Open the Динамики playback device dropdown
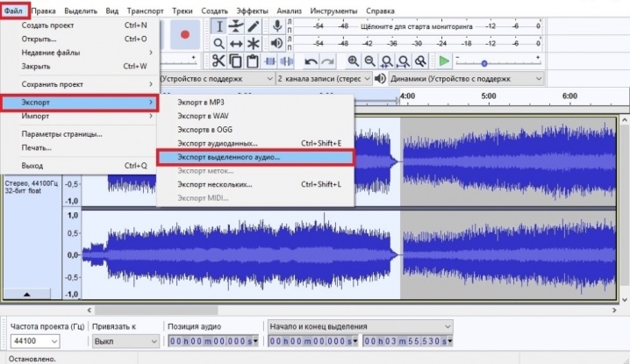Screen dimensions: 630x364 point(467,79)
